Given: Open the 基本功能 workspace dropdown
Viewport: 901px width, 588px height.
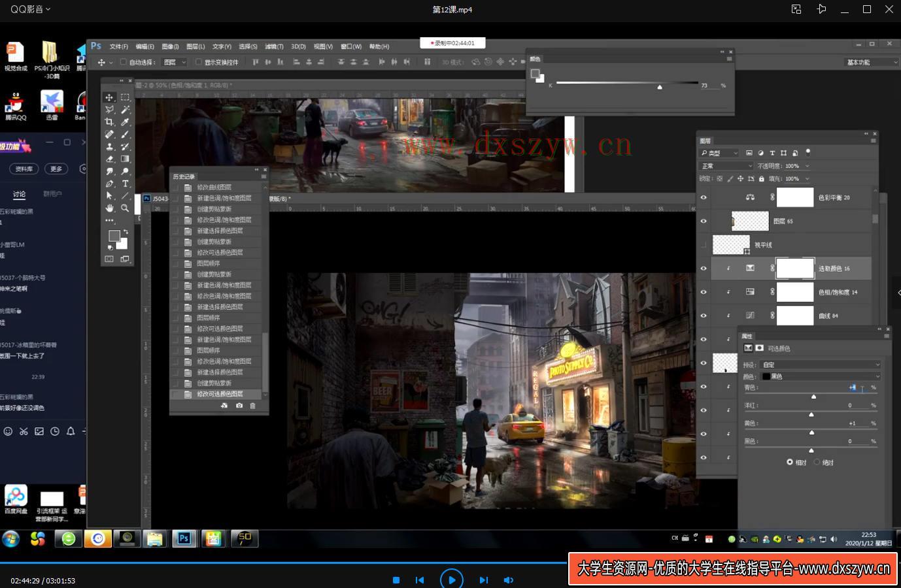Looking at the screenshot, I should pos(872,62).
